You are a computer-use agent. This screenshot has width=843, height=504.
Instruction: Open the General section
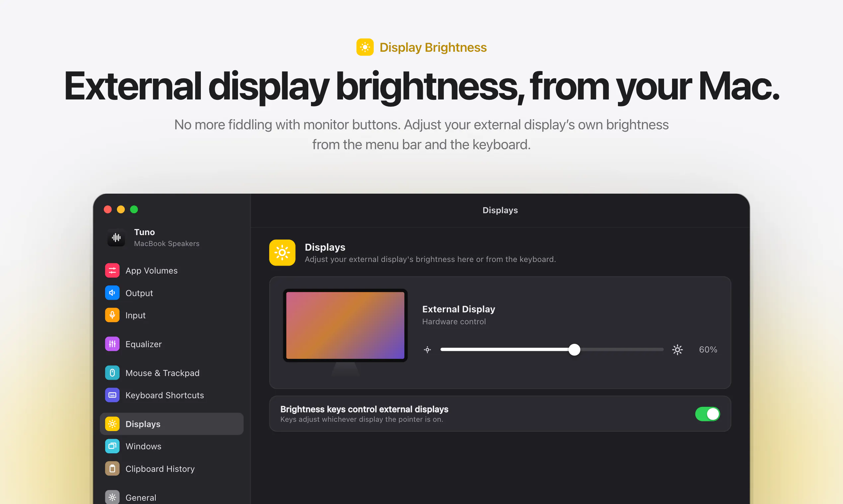172,497
